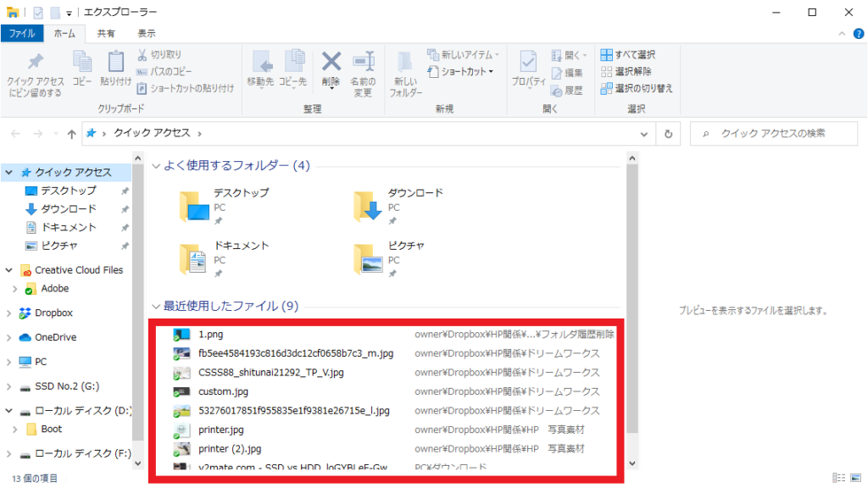Click the Properties (プロパティ) icon in ribbon
868x488 pixels.
coord(528,61)
